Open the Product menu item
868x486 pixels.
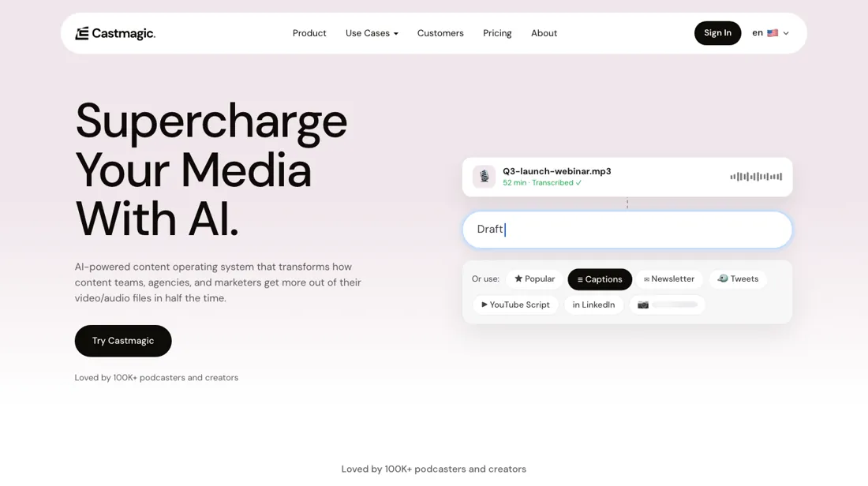coord(309,33)
